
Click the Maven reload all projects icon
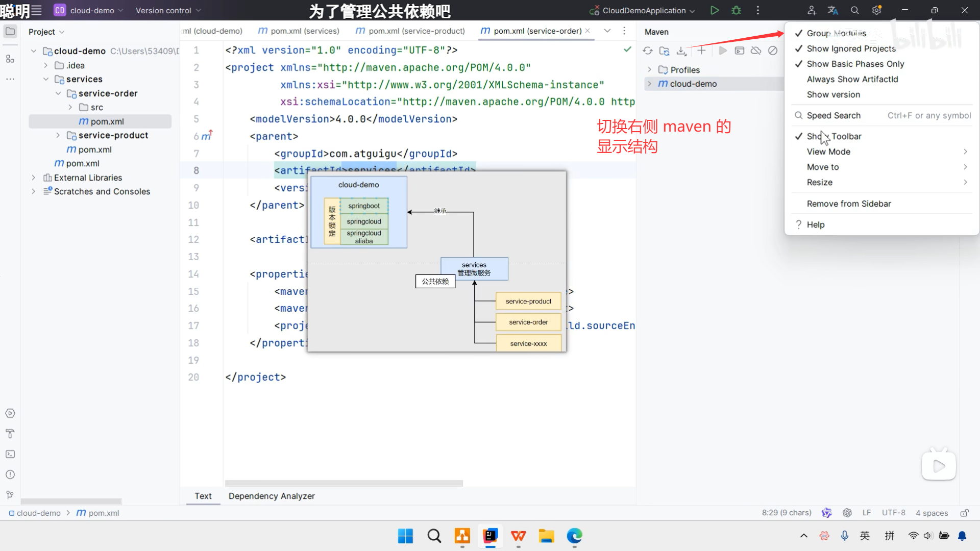[648, 51]
